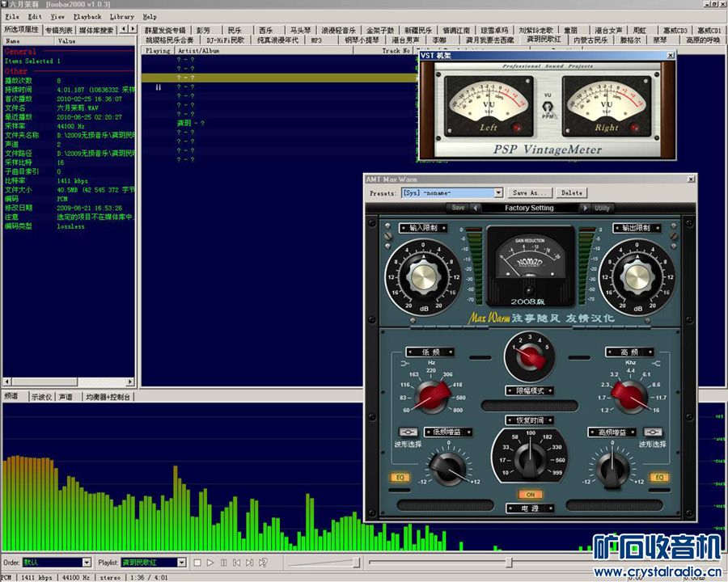Click the Save As... preset button
The height and width of the screenshot is (582, 728).
tap(531, 193)
